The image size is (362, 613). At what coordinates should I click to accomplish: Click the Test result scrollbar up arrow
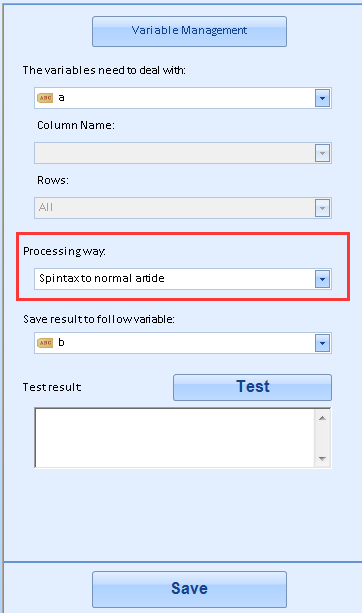tap(322, 418)
